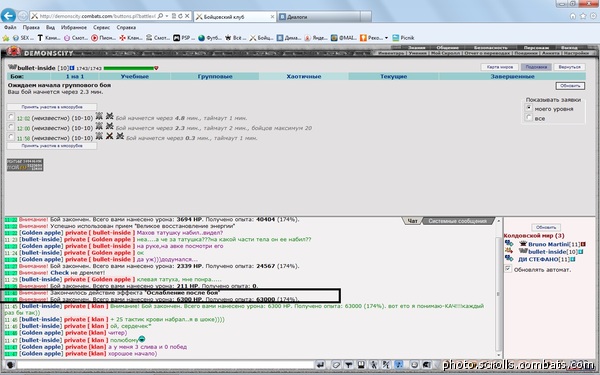Open the Вид menu
This screenshot has width=600, height=375.
point(51,28)
